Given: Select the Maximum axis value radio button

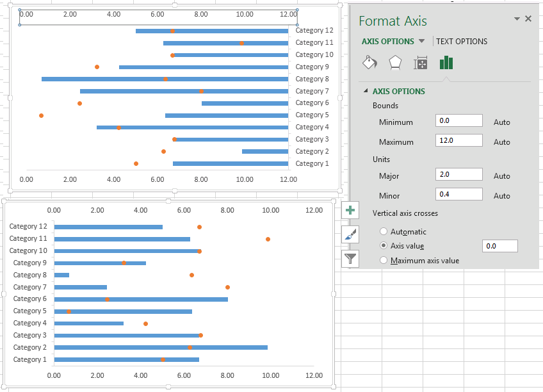Looking at the screenshot, I should (x=384, y=260).
